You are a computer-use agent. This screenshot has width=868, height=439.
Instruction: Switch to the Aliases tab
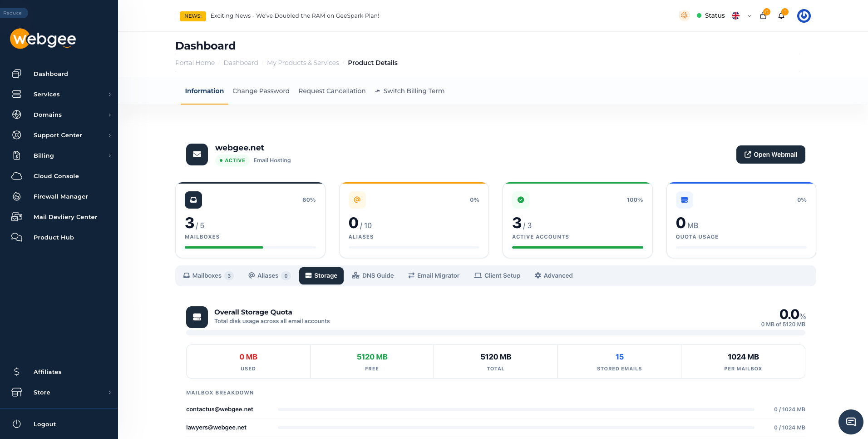point(270,275)
